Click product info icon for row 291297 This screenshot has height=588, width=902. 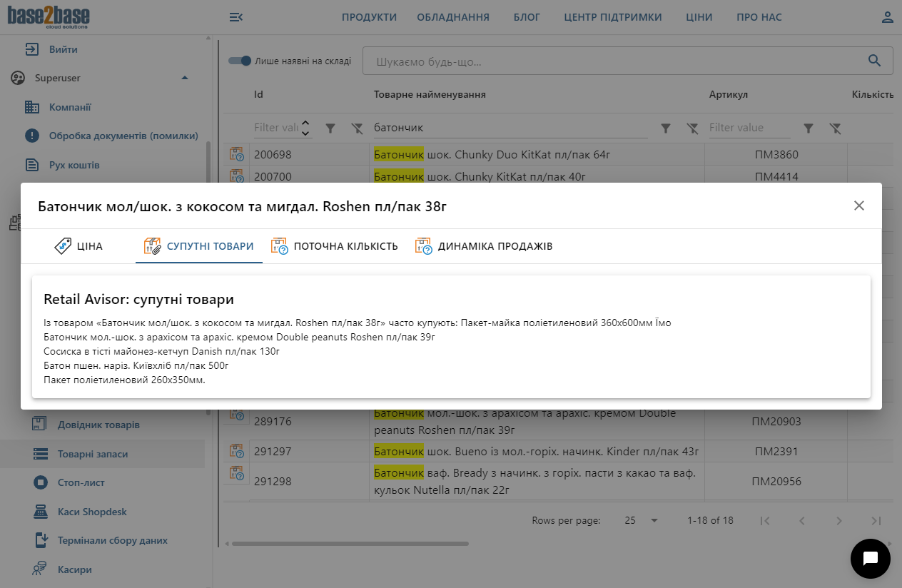(x=236, y=451)
